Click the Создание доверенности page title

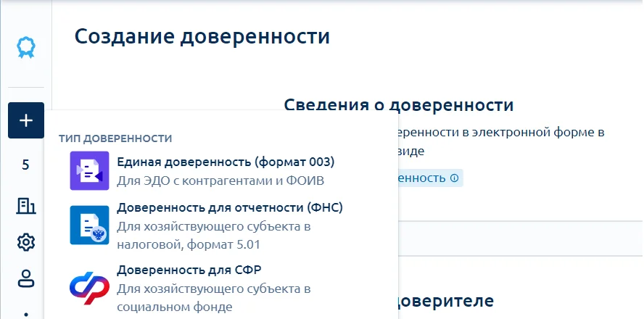(x=202, y=36)
